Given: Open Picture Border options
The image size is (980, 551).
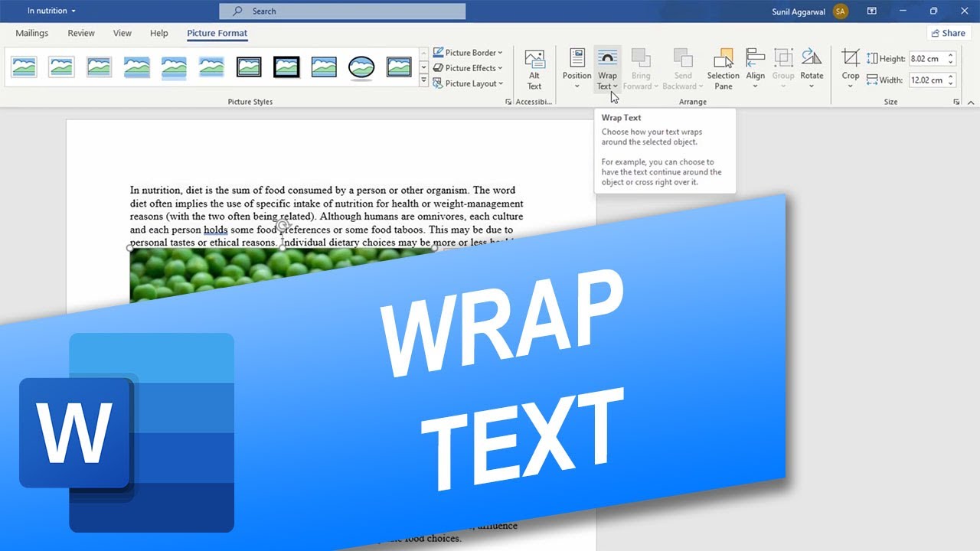Looking at the screenshot, I should pos(468,53).
